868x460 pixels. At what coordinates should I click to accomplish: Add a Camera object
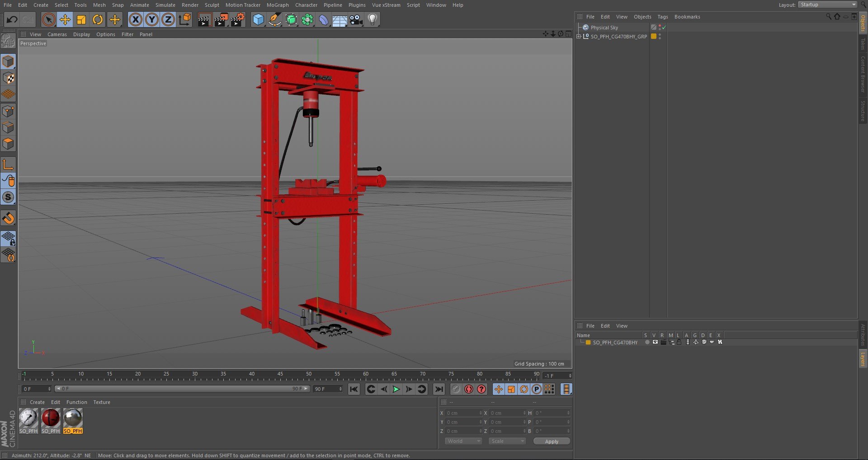[x=356, y=19]
